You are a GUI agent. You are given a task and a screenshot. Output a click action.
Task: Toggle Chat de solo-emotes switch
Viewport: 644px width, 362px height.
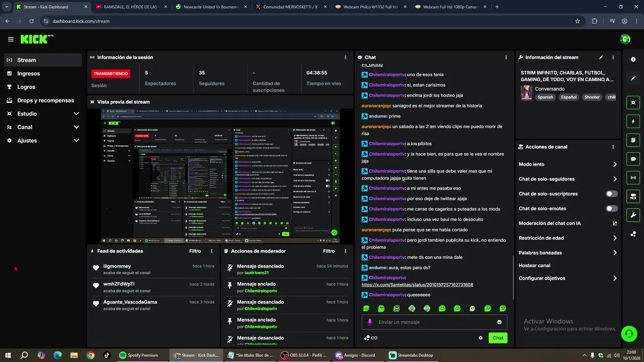tap(612, 209)
